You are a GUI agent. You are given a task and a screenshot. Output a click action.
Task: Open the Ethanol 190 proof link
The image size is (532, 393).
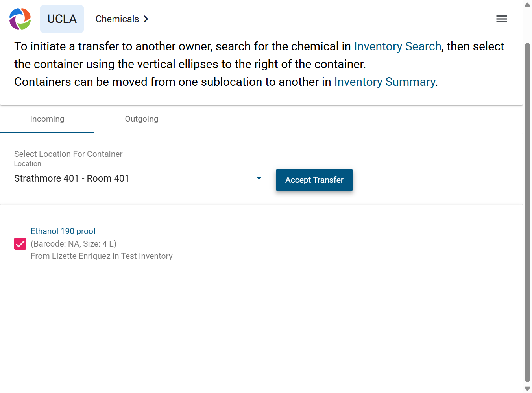pyautogui.click(x=63, y=231)
